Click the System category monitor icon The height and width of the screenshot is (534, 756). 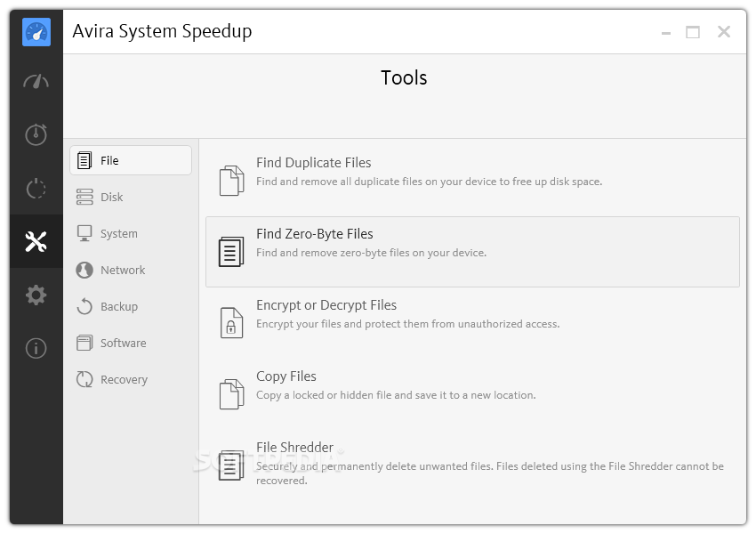[x=84, y=233]
